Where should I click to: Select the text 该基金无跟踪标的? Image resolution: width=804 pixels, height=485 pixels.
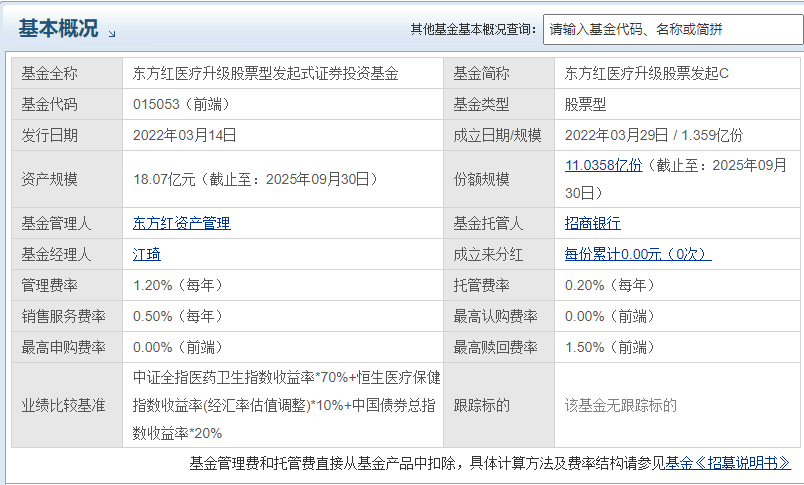[620, 405]
